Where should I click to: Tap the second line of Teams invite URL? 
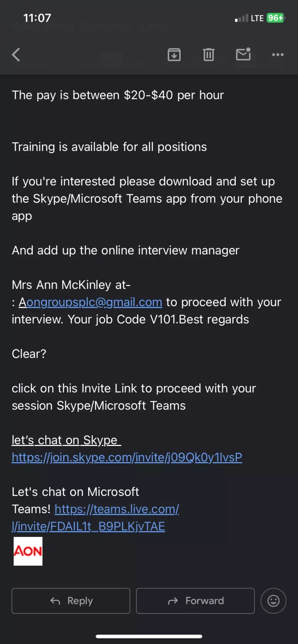coord(88,526)
